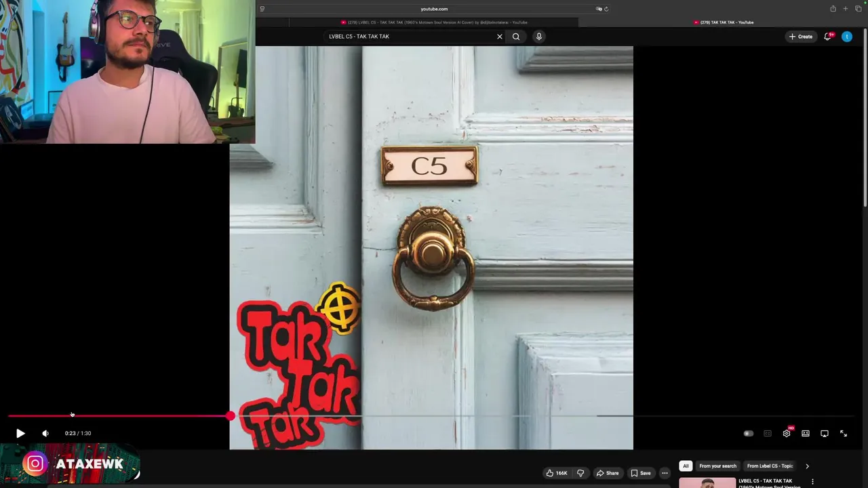Click the red progress bar scrubber handle
The width and height of the screenshot is (868, 488).
coord(231,415)
